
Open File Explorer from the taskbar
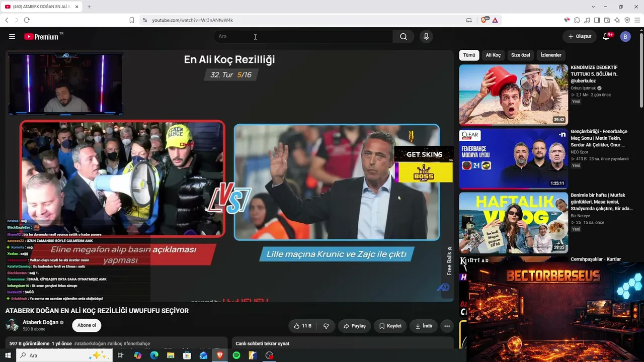(x=171, y=355)
